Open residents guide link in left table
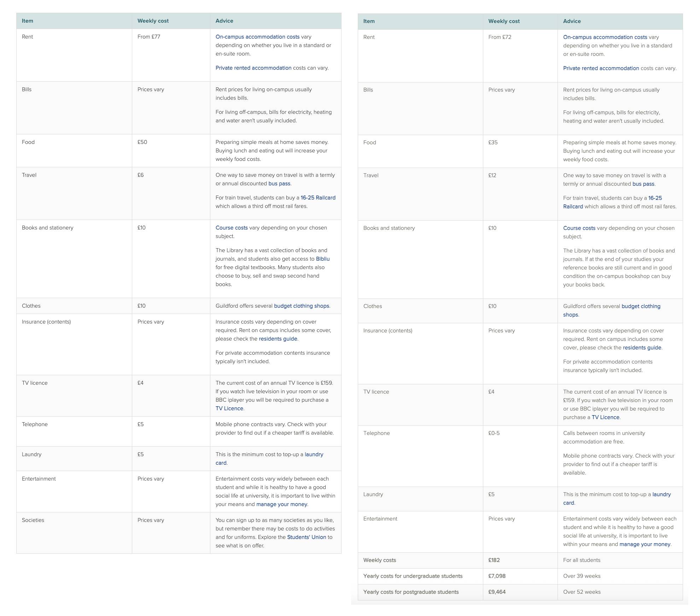The height and width of the screenshot is (616, 700). point(278,339)
